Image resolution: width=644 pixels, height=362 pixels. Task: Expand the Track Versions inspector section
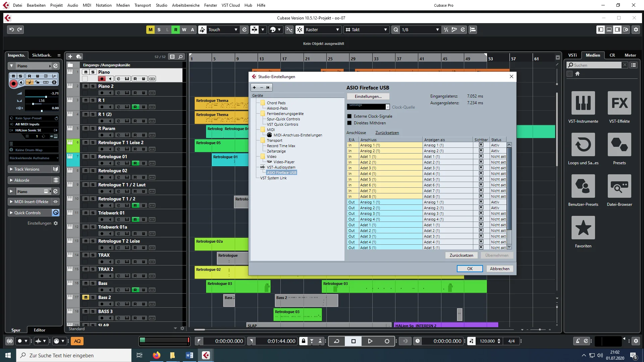(x=11, y=169)
